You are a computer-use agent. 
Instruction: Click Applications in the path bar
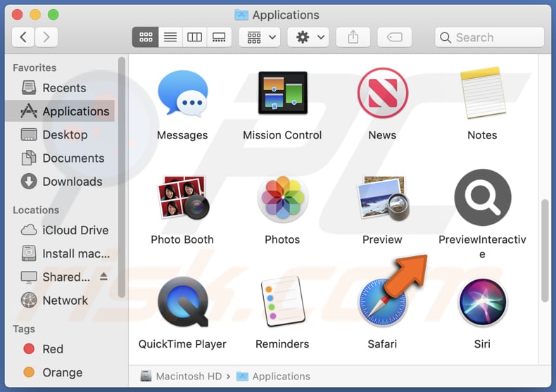[273, 376]
